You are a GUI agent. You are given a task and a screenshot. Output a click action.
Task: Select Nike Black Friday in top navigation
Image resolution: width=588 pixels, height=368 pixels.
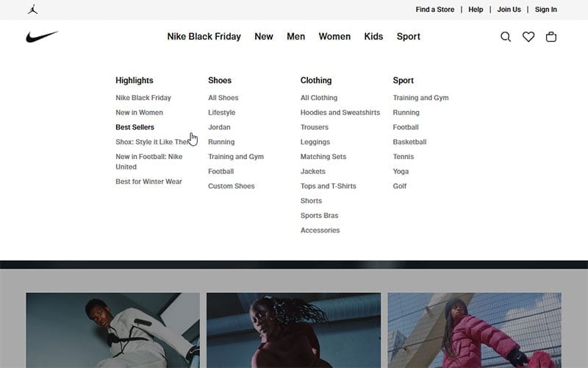[204, 37]
